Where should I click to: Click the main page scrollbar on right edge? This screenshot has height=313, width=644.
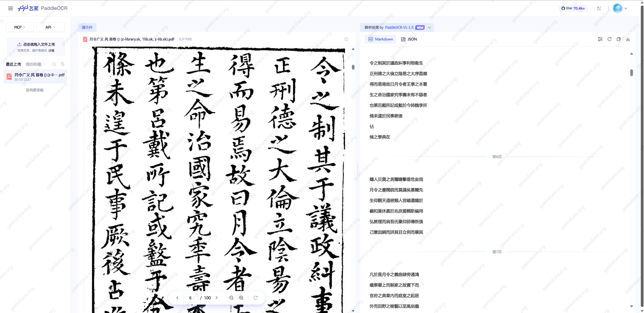point(642,156)
